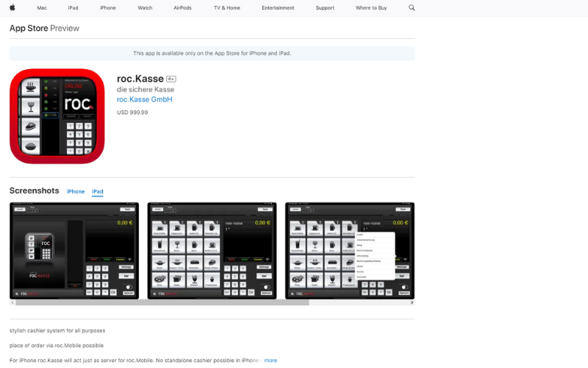This screenshot has height=368, width=588.
Task: Open the search magnifier icon
Action: (x=412, y=7)
